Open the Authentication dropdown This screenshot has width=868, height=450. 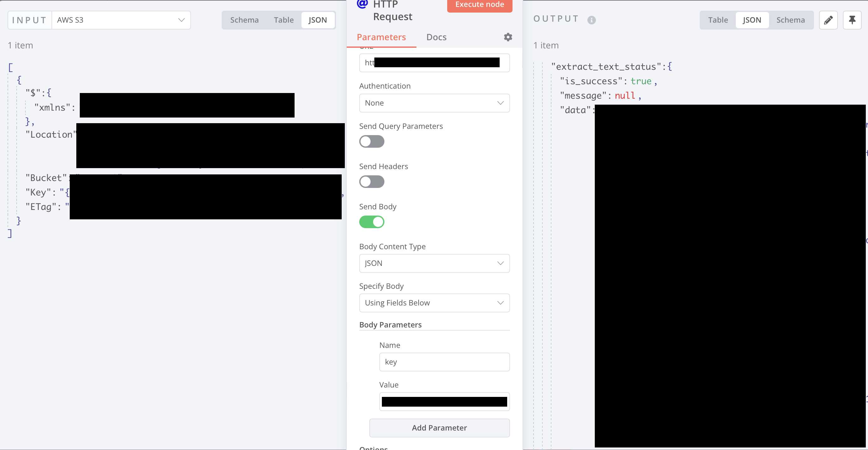(x=434, y=103)
